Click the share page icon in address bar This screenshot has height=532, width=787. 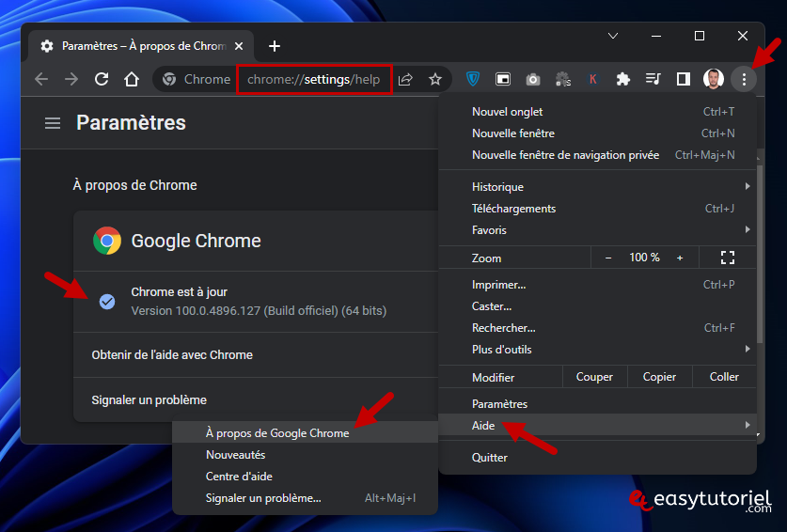tap(405, 79)
